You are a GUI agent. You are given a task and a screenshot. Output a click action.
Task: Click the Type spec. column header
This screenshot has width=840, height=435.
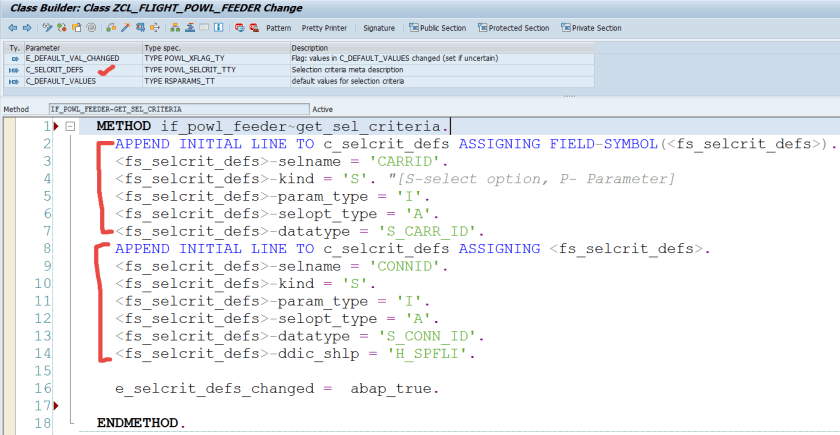coord(216,48)
